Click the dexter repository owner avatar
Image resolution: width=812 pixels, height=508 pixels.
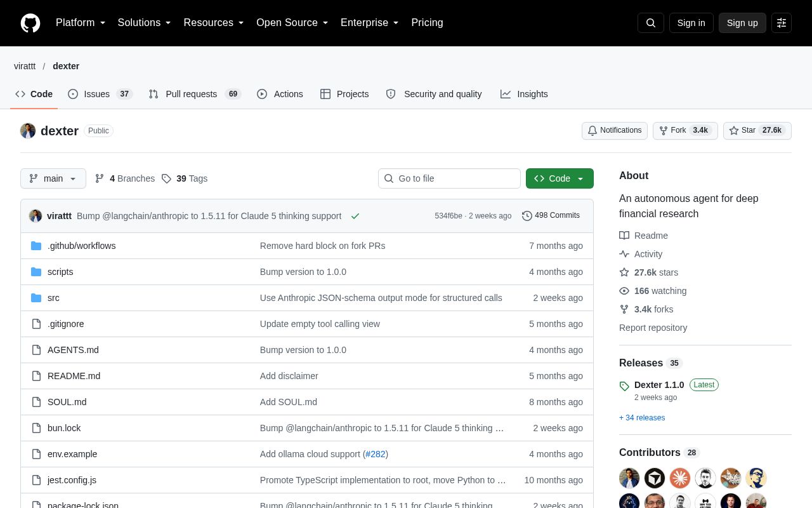pyautogui.click(x=28, y=131)
